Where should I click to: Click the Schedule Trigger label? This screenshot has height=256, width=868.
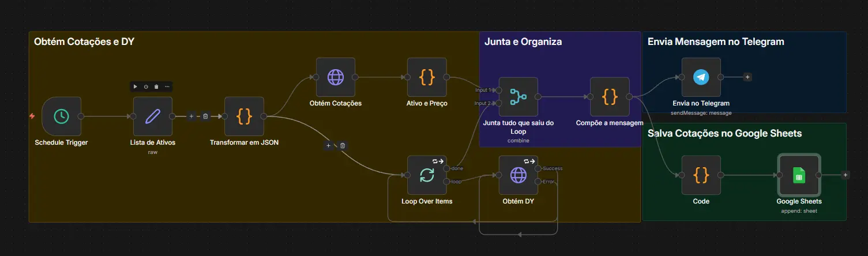61,142
